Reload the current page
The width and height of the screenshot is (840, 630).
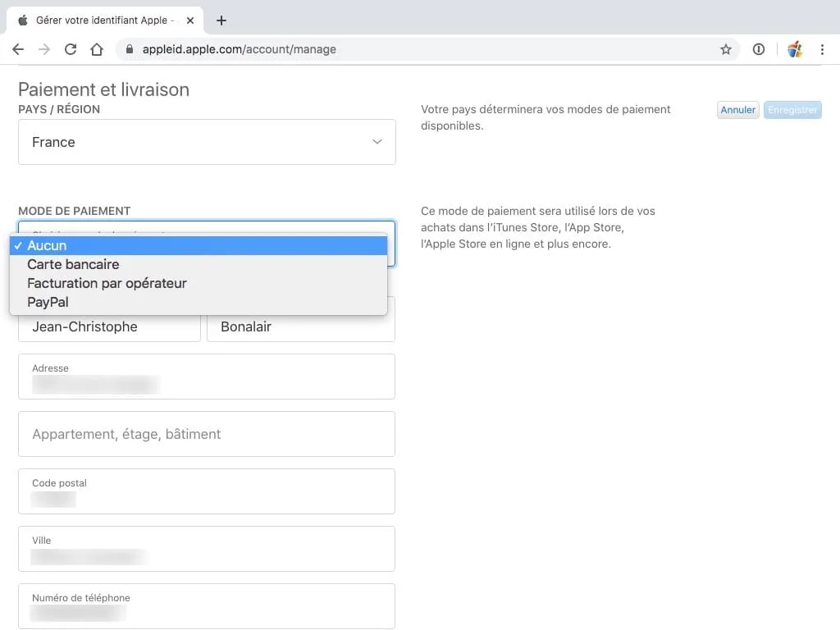tap(71, 49)
